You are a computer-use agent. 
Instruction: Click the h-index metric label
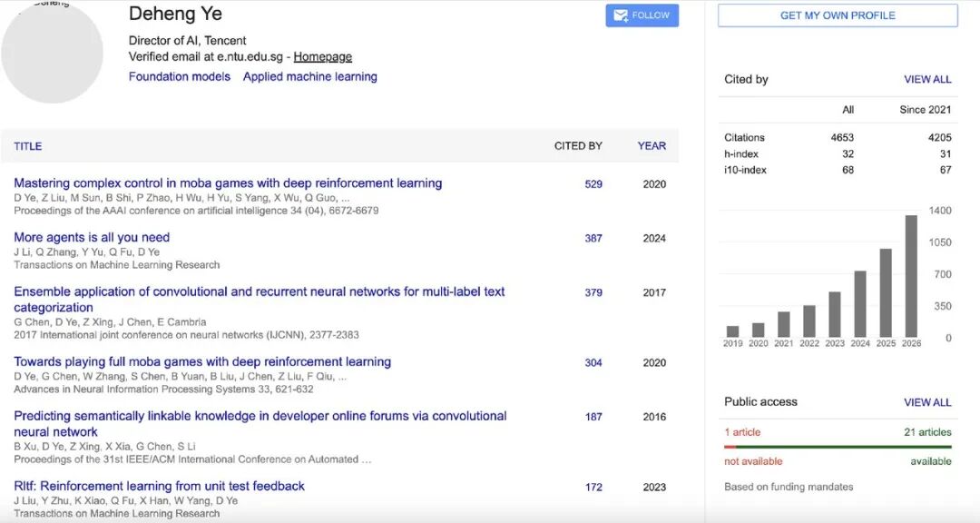tap(741, 153)
